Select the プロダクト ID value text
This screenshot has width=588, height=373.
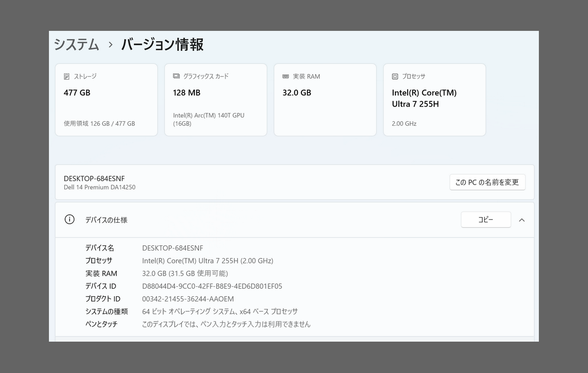pos(188,299)
